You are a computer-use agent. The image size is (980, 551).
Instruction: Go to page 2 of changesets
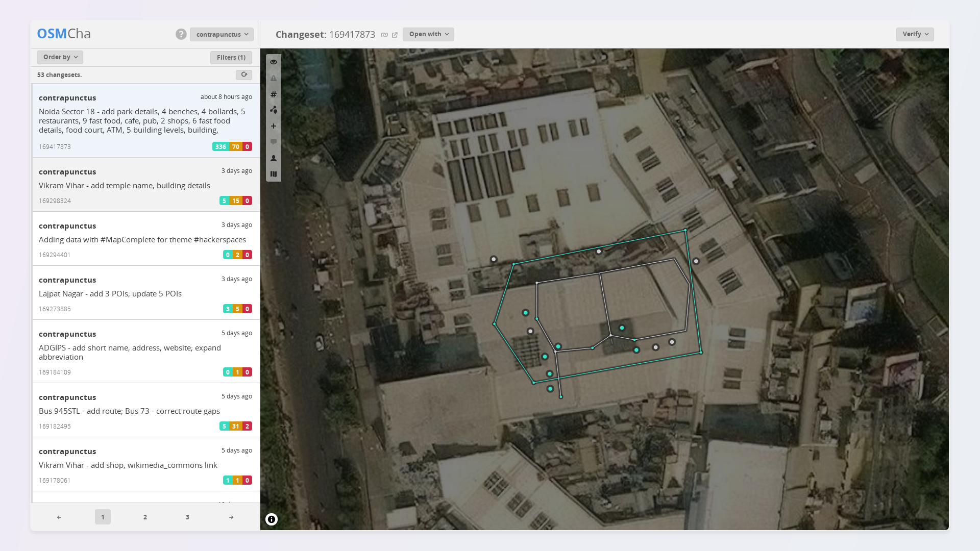[x=145, y=517]
